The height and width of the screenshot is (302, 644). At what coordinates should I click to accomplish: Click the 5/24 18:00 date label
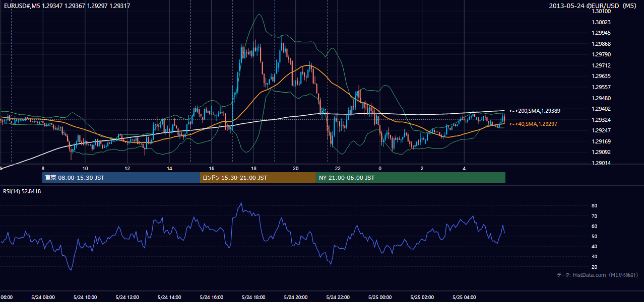253,297
